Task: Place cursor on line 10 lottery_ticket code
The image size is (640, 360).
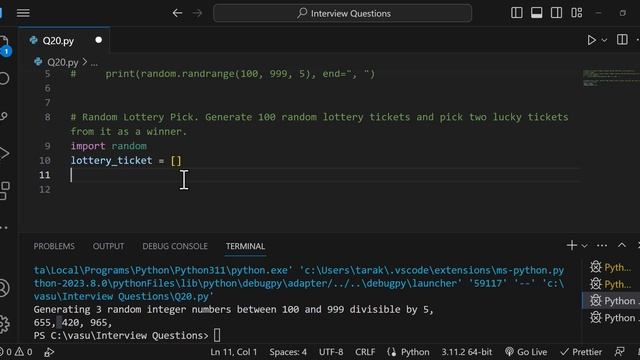Action: click(x=126, y=160)
